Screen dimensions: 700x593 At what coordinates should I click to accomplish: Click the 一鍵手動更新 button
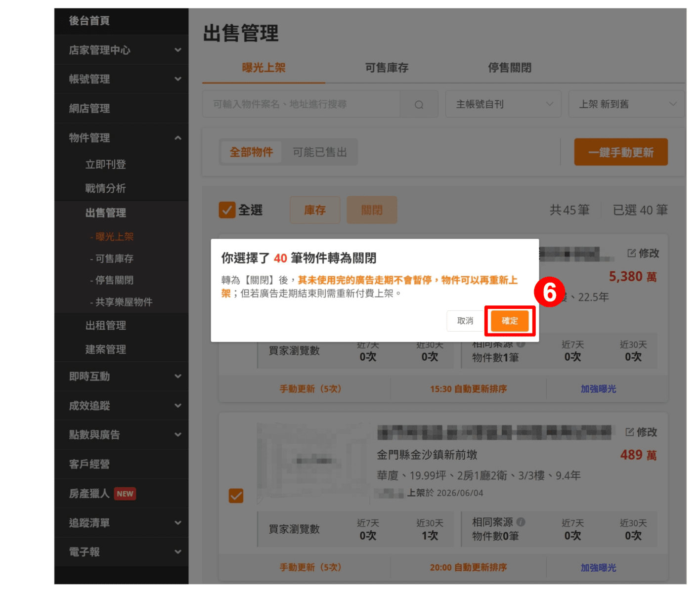click(x=621, y=152)
